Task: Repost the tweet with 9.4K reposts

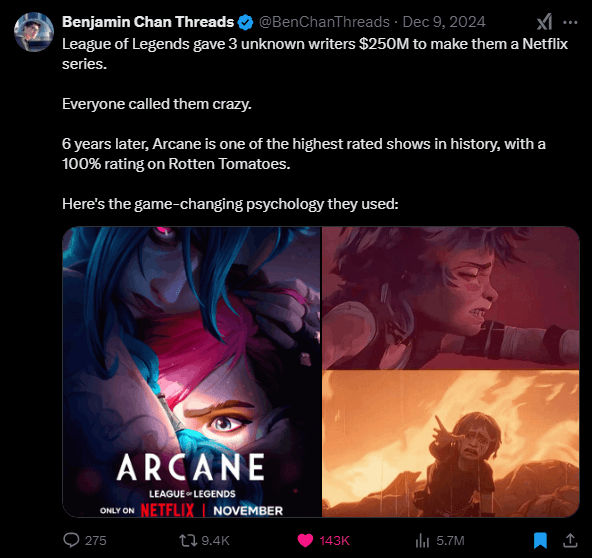Action: [188, 540]
